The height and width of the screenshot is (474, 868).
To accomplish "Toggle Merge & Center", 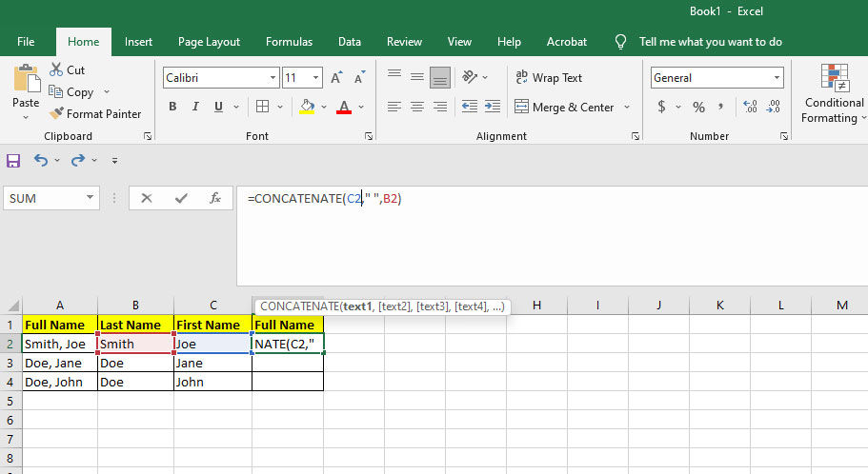I will [x=564, y=107].
